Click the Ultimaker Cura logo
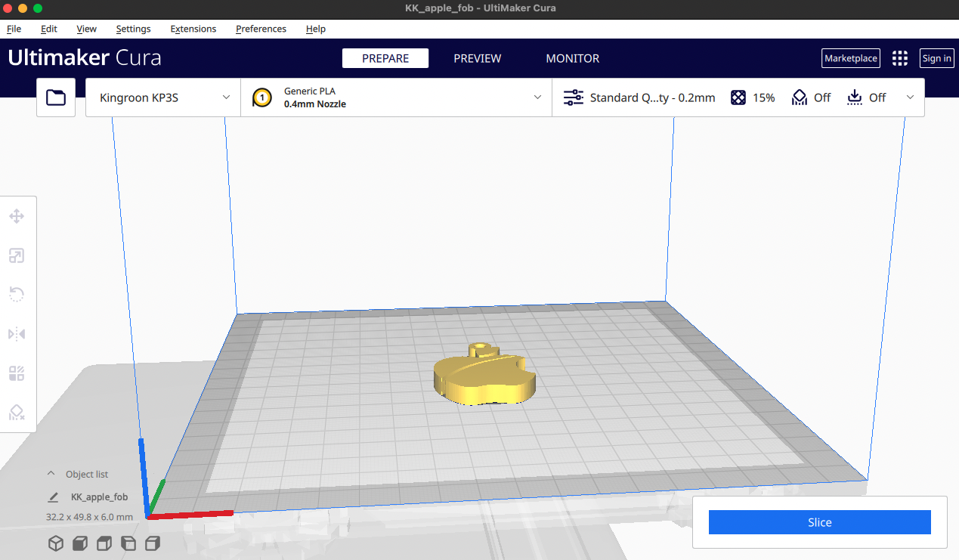 click(x=85, y=58)
